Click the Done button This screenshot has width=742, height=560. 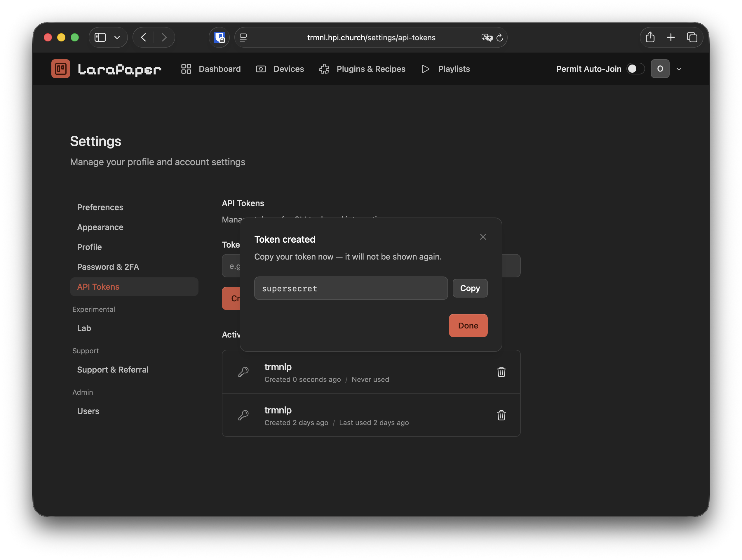[x=468, y=326]
